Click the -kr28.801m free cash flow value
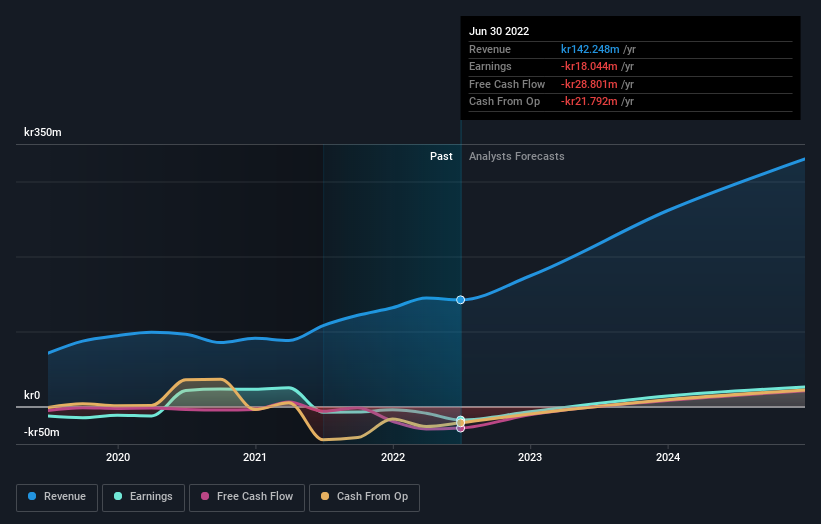 (589, 84)
